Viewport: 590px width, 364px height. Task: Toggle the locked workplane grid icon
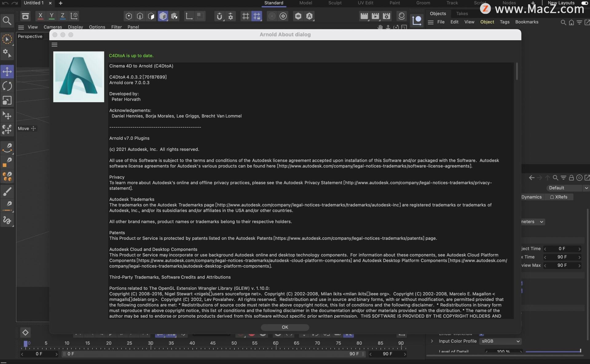(257, 16)
